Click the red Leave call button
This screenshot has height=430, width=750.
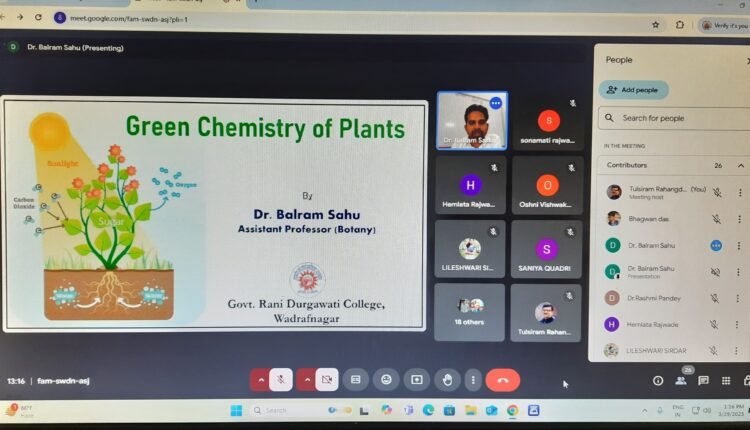[502, 380]
